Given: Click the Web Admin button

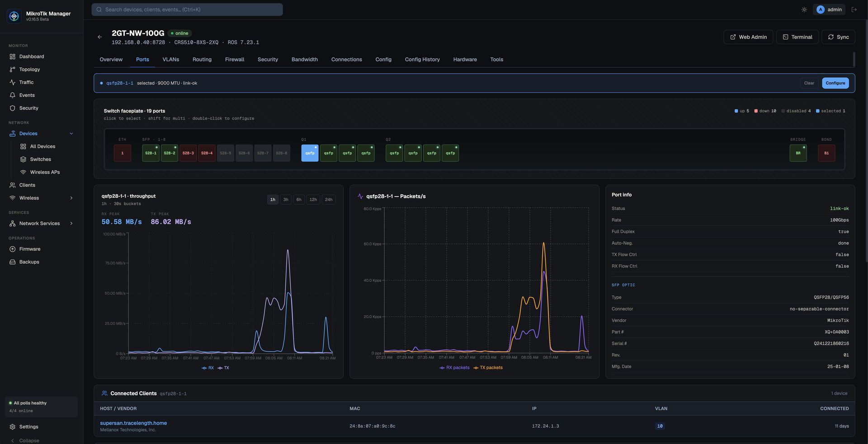Looking at the screenshot, I should [x=748, y=37].
